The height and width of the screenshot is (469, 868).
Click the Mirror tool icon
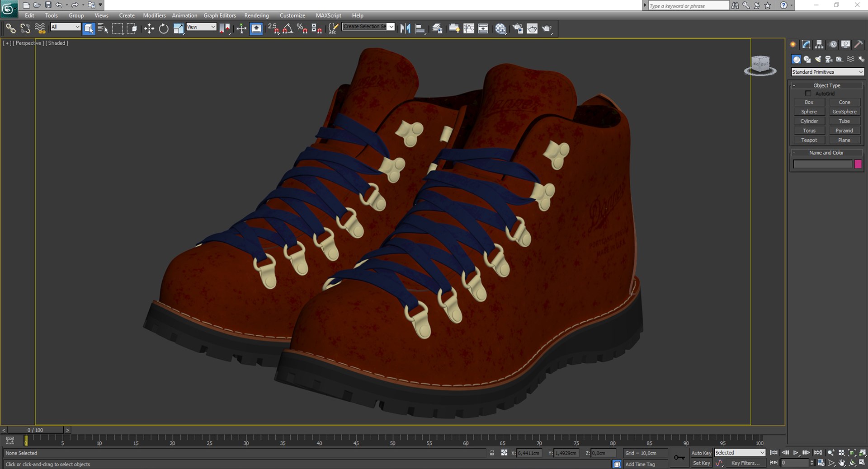click(x=406, y=28)
